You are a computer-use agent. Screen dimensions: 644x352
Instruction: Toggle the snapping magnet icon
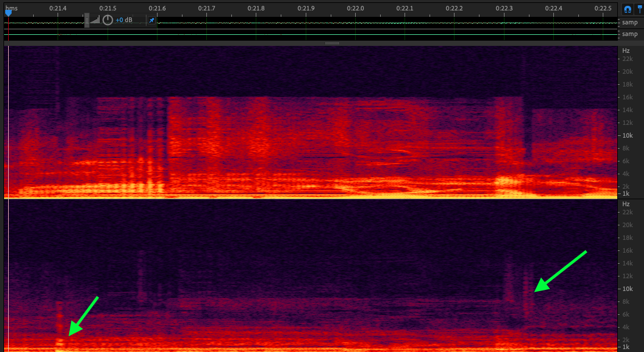(628, 9)
